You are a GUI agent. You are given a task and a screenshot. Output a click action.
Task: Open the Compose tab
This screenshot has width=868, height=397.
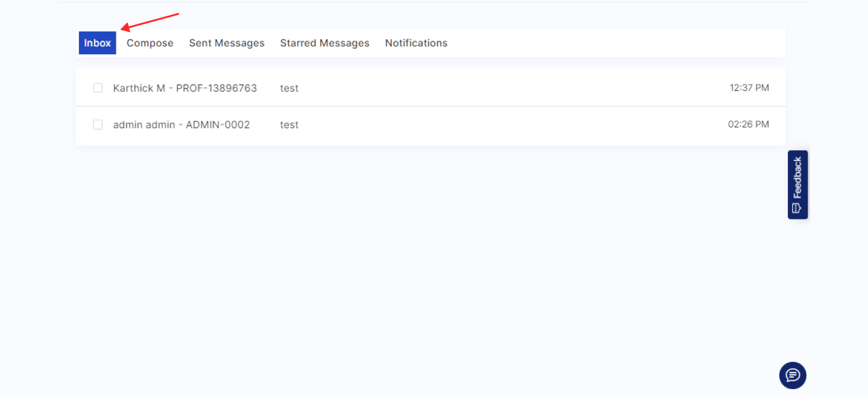click(x=149, y=43)
